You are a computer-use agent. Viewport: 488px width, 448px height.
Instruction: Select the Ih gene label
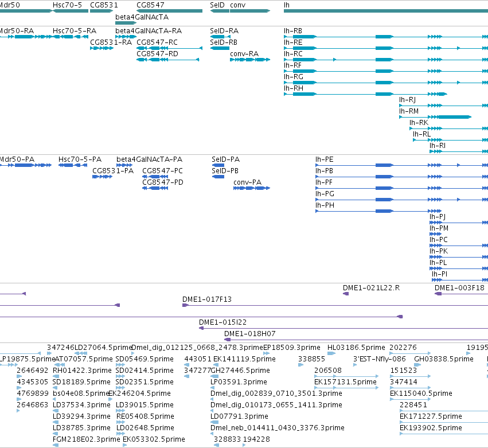(x=287, y=5)
